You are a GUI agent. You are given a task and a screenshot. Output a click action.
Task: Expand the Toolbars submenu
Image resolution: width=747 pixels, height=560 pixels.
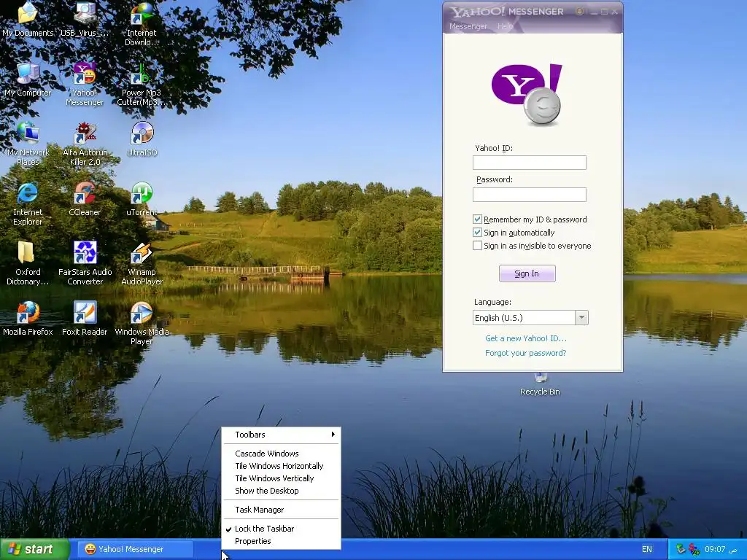point(281,435)
